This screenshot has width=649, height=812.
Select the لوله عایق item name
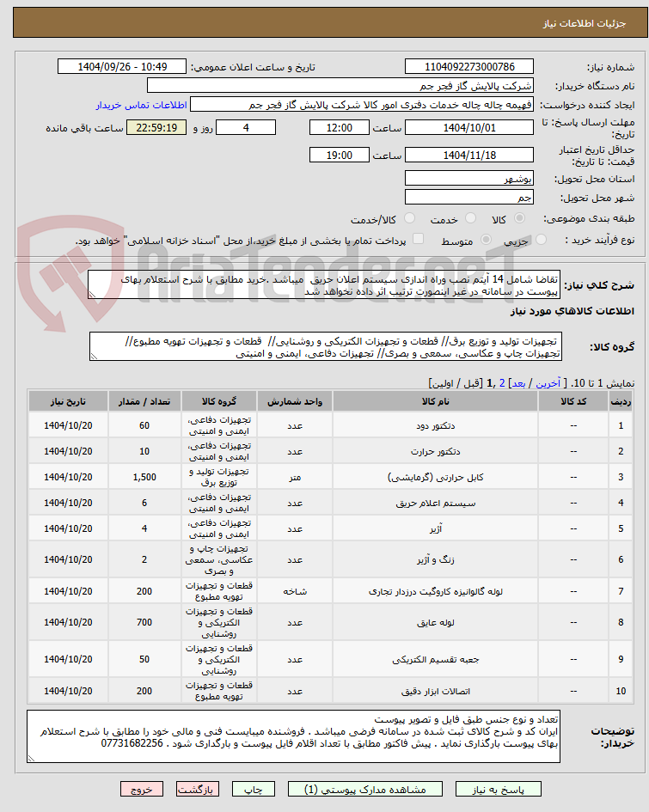coord(436,622)
